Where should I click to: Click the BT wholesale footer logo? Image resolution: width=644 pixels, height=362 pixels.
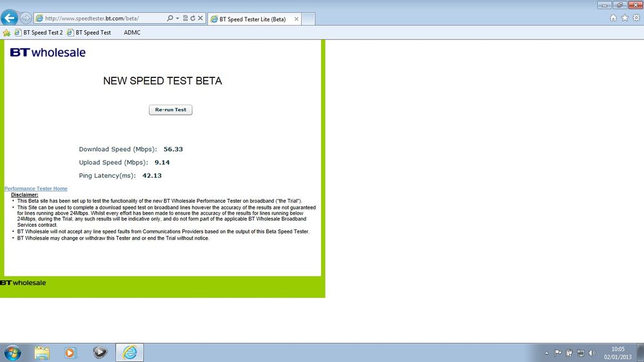pyautogui.click(x=23, y=283)
